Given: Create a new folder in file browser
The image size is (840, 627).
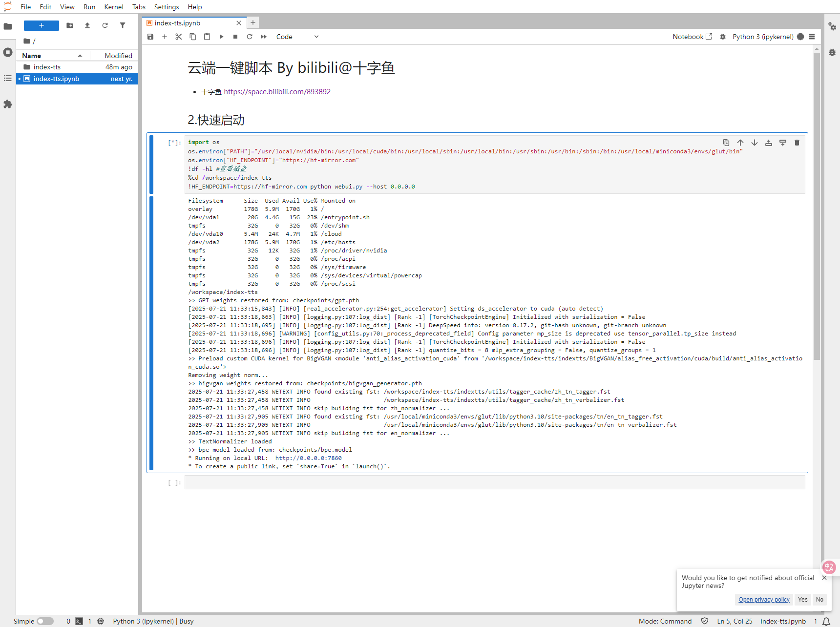Looking at the screenshot, I should (x=70, y=25).
